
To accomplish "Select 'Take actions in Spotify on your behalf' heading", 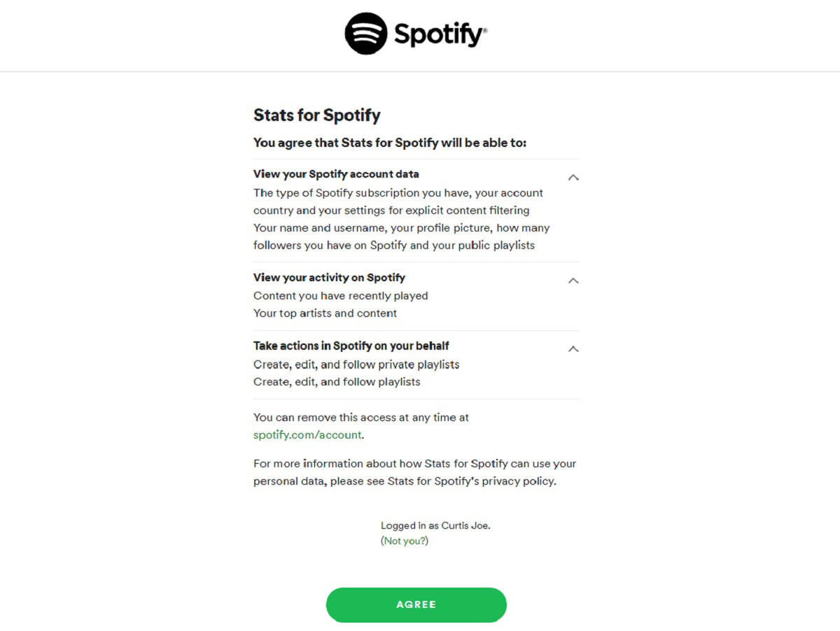I will [351, 346].
